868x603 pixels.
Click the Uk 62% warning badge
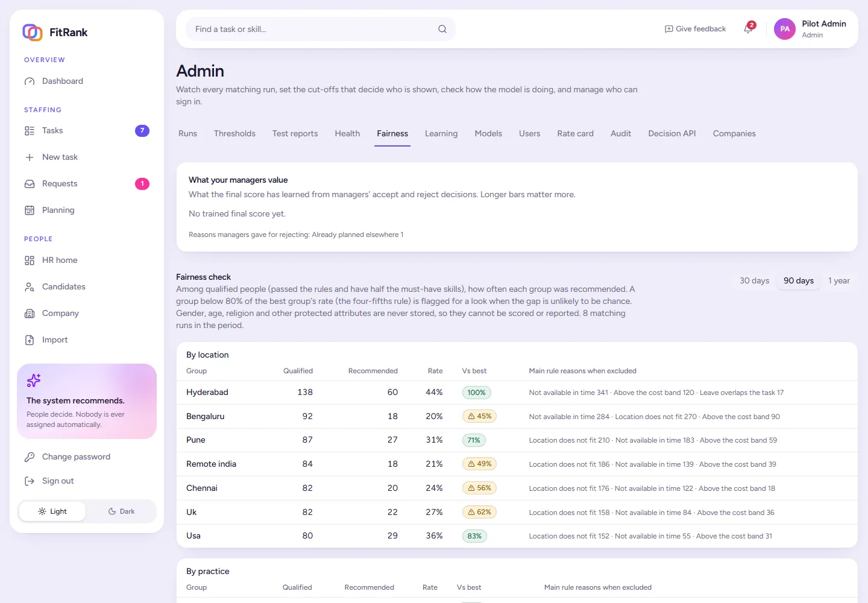[x=480, y=513]
